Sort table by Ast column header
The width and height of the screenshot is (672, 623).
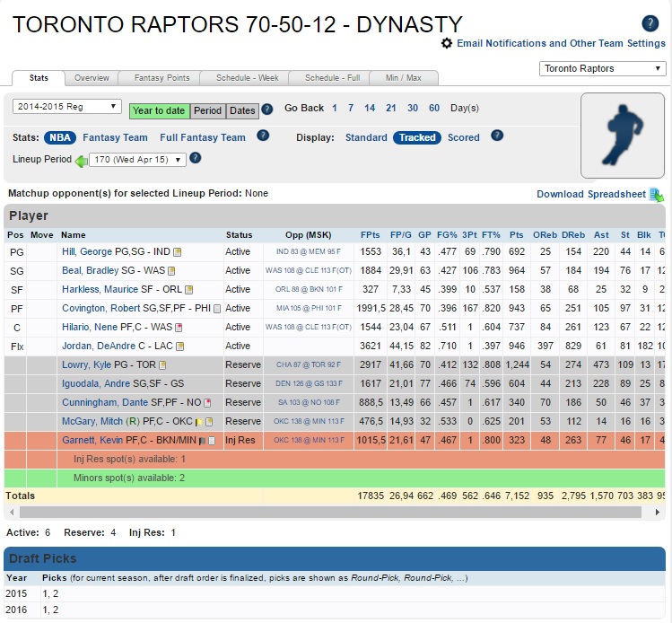[x=601, y=235]
